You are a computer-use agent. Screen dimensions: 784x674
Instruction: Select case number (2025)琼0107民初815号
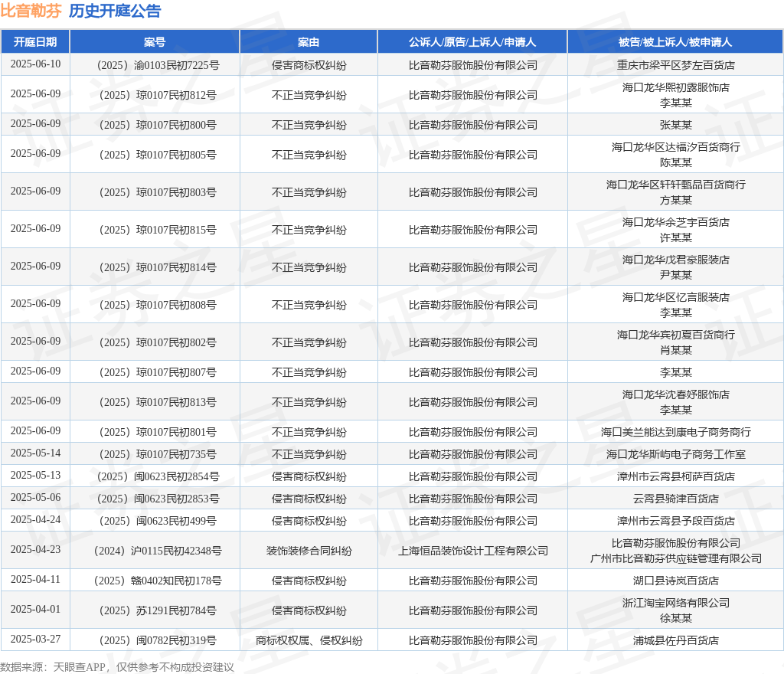tap(158, 230)
